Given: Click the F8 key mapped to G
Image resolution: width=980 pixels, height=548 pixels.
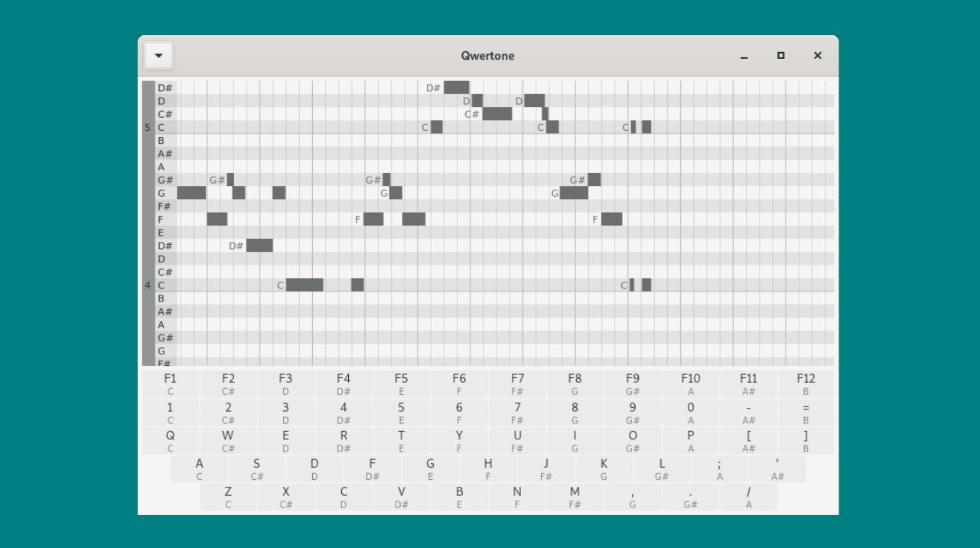Looking at the screenshot, I should [x=575, y=384].
